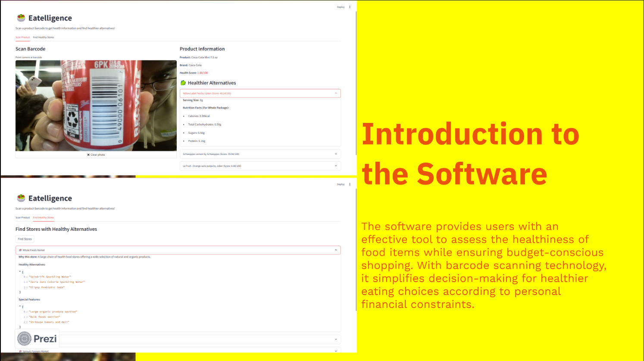Click the 'Large organic produce section' entry
This screenshot has height=361, width=644.
tap(53, 311)
